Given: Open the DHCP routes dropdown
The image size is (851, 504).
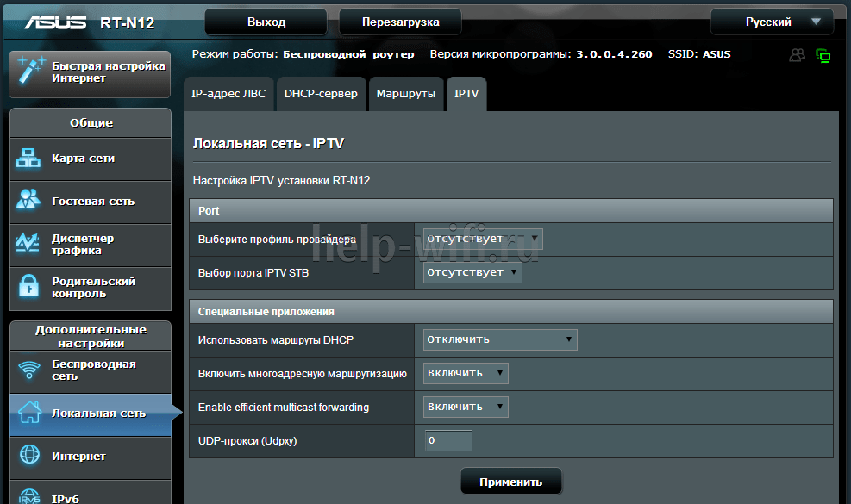Looking at the screenshot, I should click(x=500, y=339).
